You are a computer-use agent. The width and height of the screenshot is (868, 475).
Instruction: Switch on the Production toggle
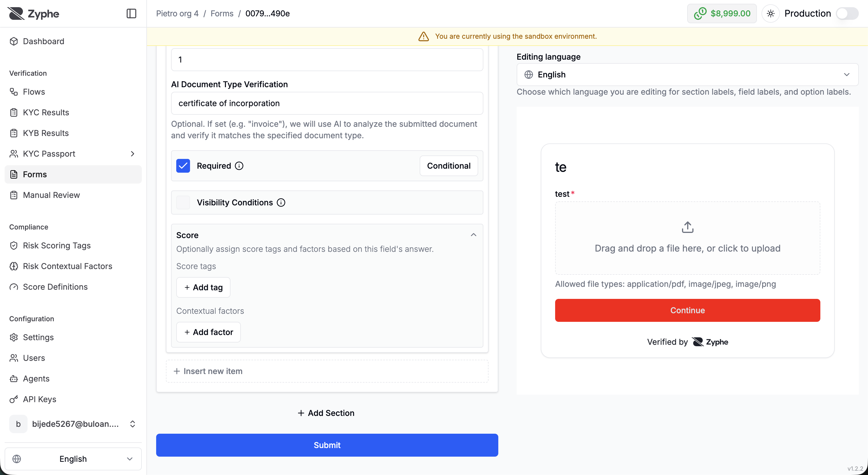click(847, 13)
